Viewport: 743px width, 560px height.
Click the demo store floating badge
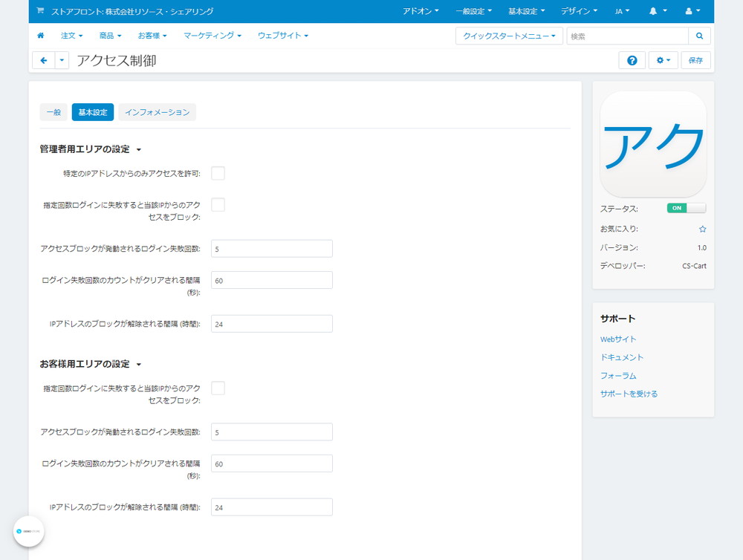pyautogui.click(x=28, y=531)
